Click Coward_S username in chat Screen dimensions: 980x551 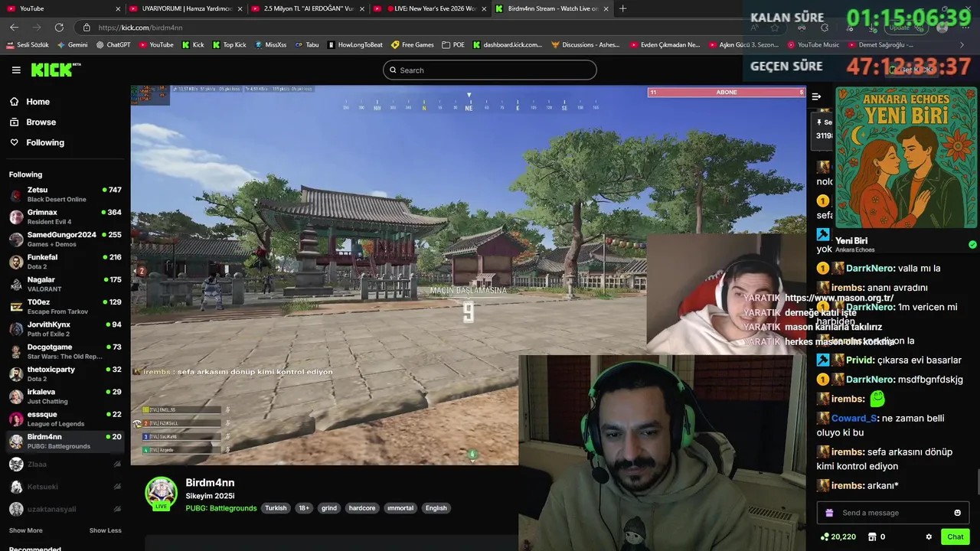854,419
